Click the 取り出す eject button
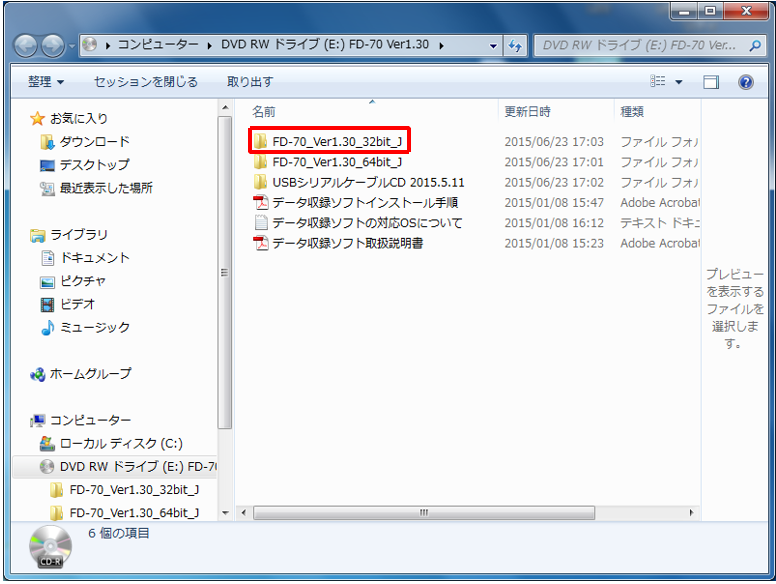 click(x=249, y=82)
